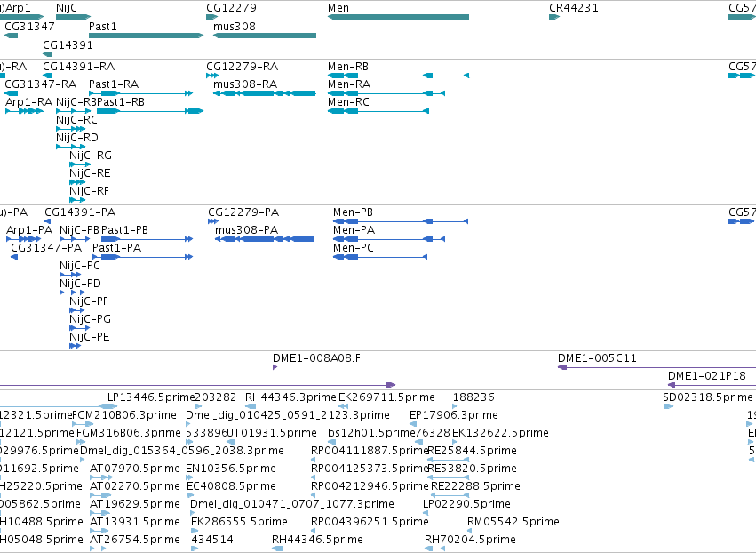This screenshot has width=756, height=553.
Task: Open the mus308-PA protein feature
Action: [265, 239]
